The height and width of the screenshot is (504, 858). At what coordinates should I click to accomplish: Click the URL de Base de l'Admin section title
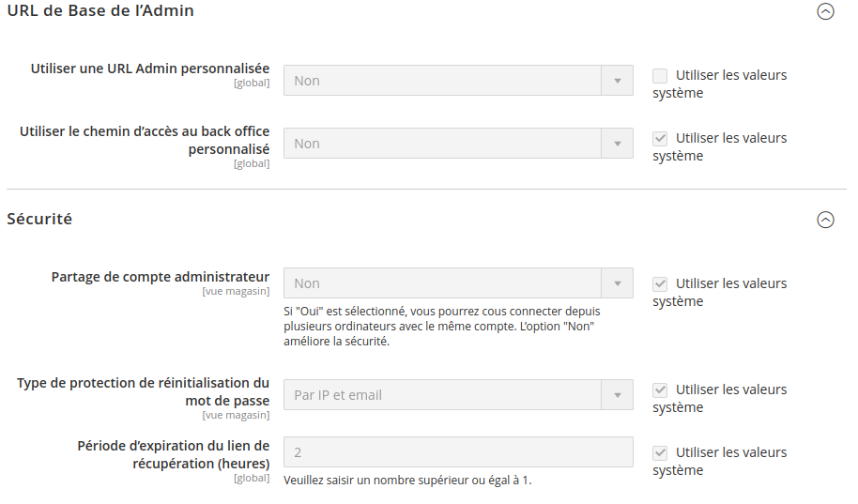[x=100, y=11]
